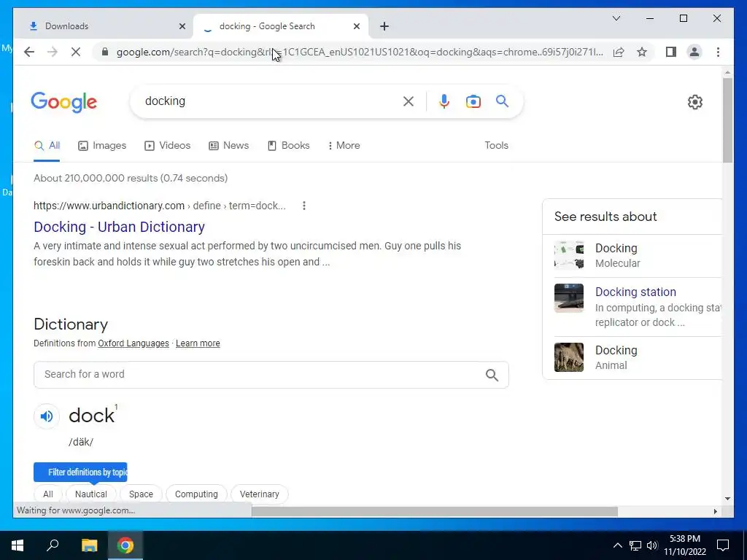747x560 pixels.
Task: Switch to Images results
Action: coord(102,146)
